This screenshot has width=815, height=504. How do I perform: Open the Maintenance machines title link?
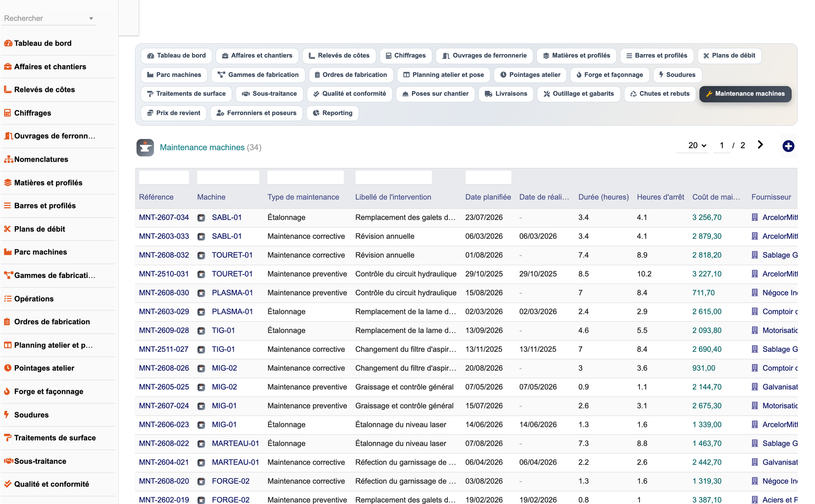202,147
